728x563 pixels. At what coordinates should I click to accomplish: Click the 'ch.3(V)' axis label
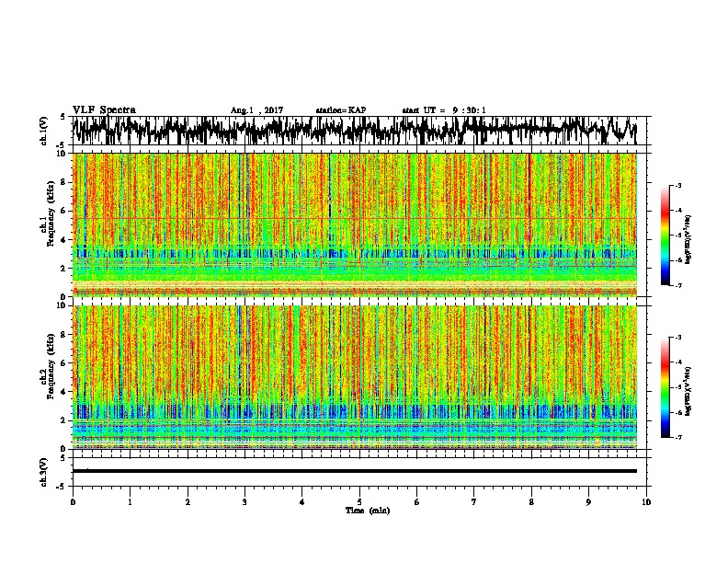[x=44, y=473]
